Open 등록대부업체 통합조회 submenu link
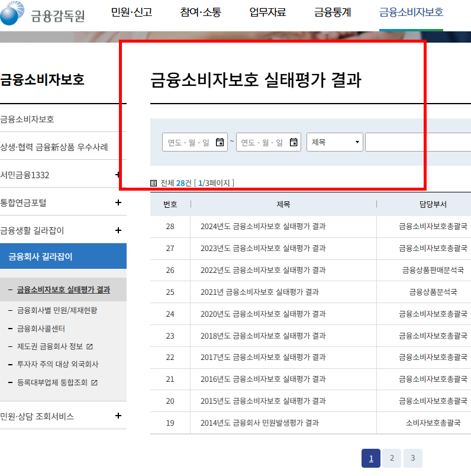 tap(52, 382)
